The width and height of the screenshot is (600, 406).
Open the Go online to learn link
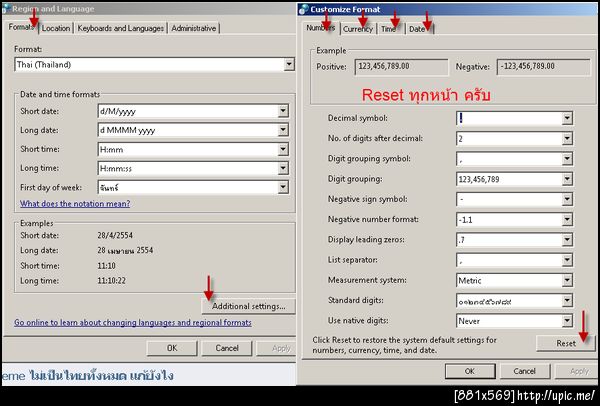click(x=133, y=323)
